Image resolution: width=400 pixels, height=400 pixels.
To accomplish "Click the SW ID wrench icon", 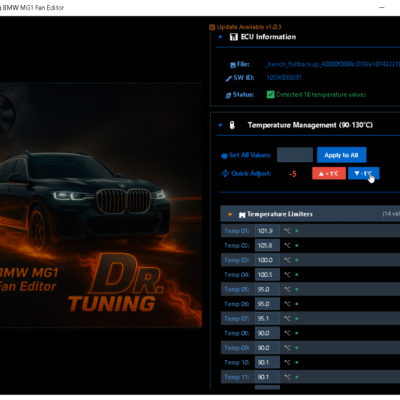I will (x=229, y=79).
